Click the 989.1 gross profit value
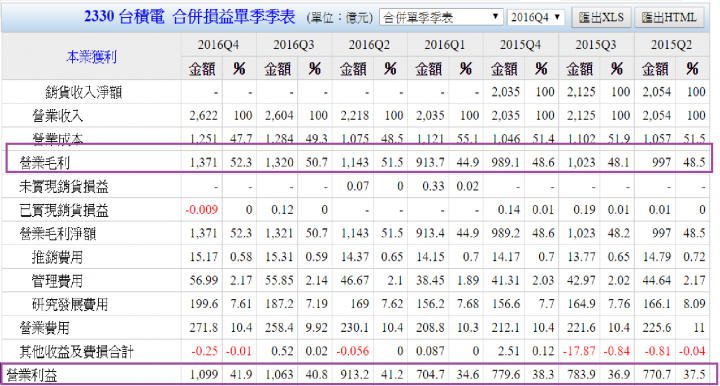The image size is (720, 386). point(506,162)
